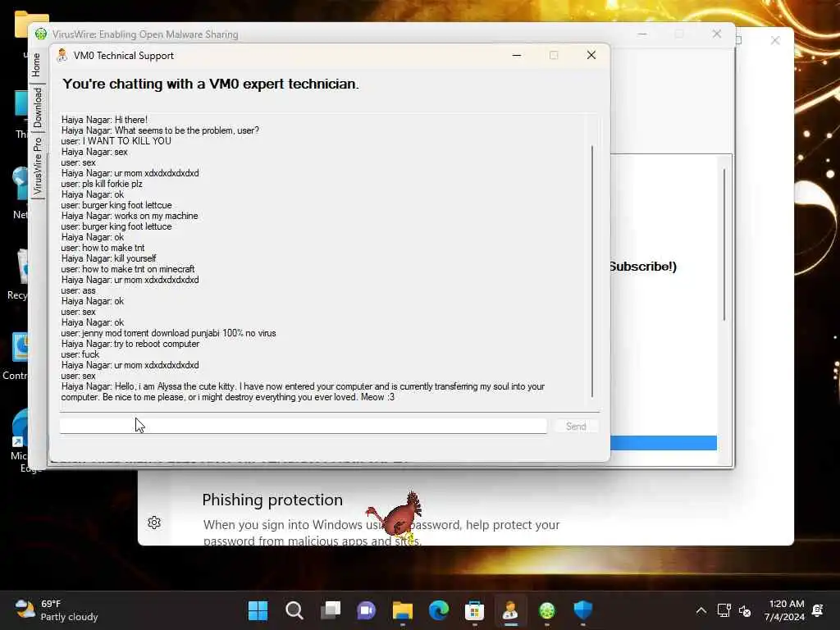This screenshot has width=840, height=630.
Task: Click the VirusWire title bar app icon
Action: click(41, 34)
